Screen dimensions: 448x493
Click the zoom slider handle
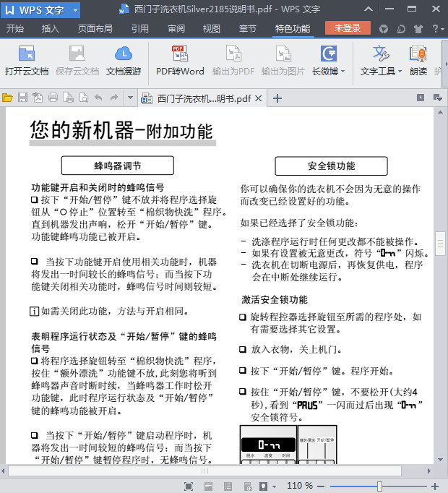click(x=380, y=486)
